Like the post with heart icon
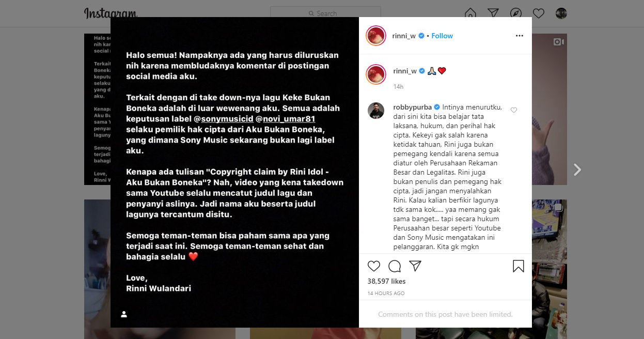 pyautogui.click(x=374, y=266)
